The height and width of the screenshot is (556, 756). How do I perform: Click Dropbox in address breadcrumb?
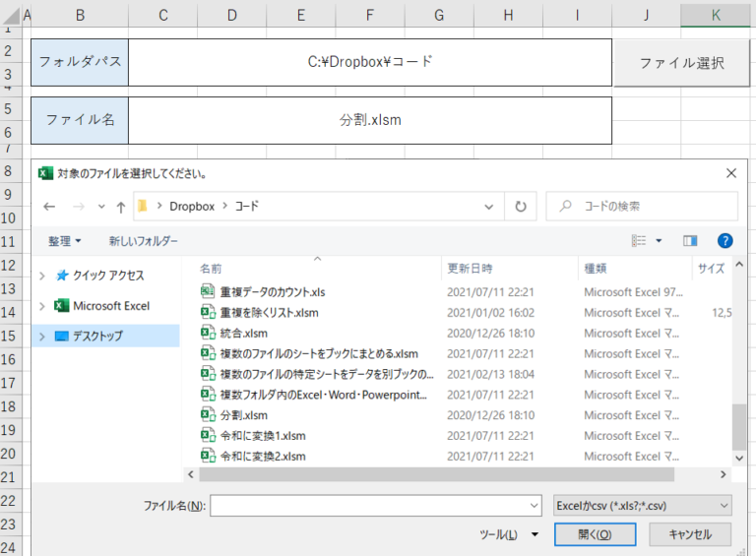coord(191,207)
